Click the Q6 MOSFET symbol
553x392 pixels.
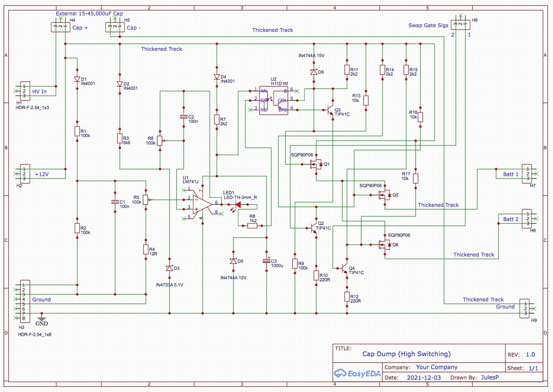[x=385, y=245]
